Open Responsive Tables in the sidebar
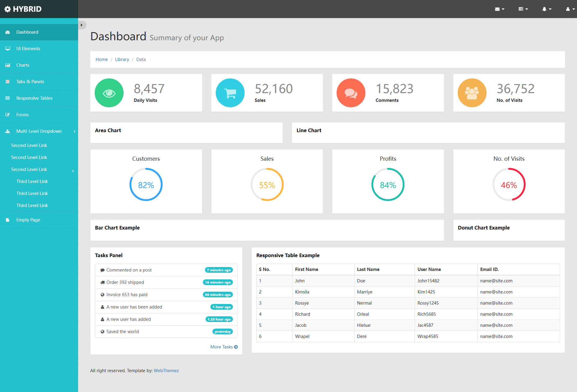 pyautogui.click(x=39, y=98)
